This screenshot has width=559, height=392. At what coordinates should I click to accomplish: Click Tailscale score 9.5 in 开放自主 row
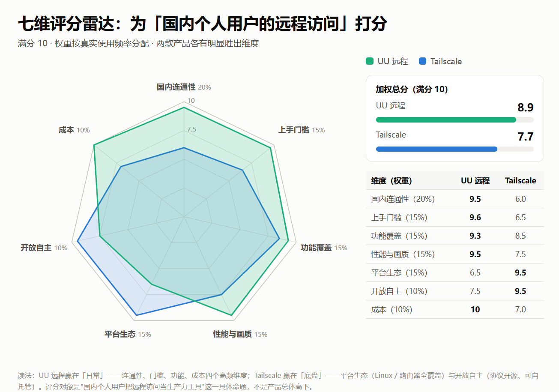(520, 291)
